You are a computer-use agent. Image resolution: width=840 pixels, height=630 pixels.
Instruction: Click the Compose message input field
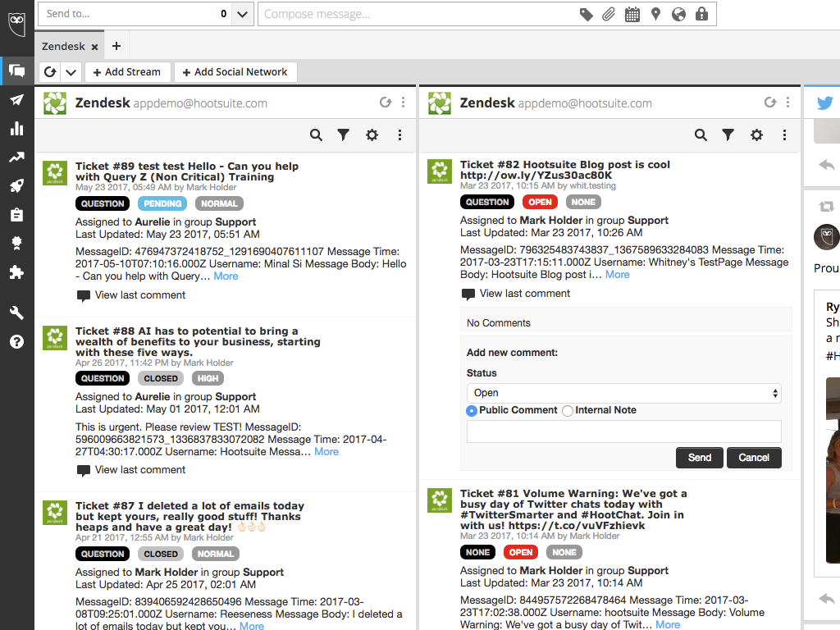click(410, 14)
